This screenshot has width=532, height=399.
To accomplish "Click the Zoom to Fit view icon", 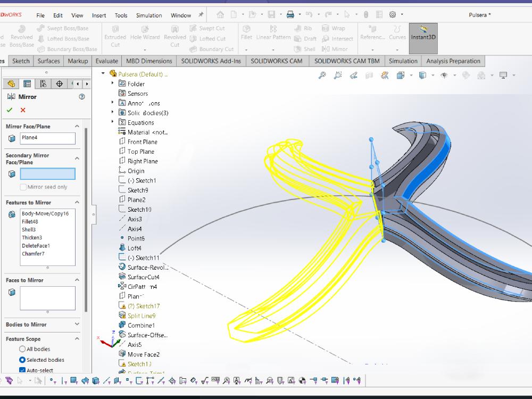I will pos(322,76).
